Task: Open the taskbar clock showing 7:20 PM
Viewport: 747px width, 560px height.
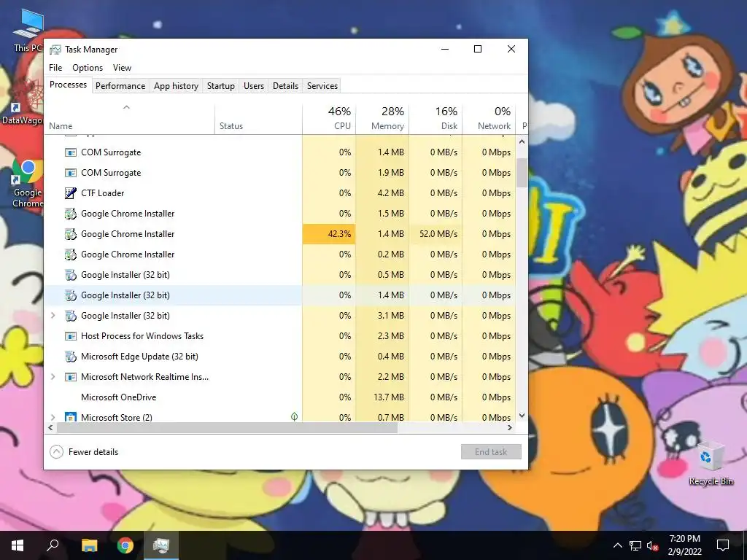Action: 684,545
